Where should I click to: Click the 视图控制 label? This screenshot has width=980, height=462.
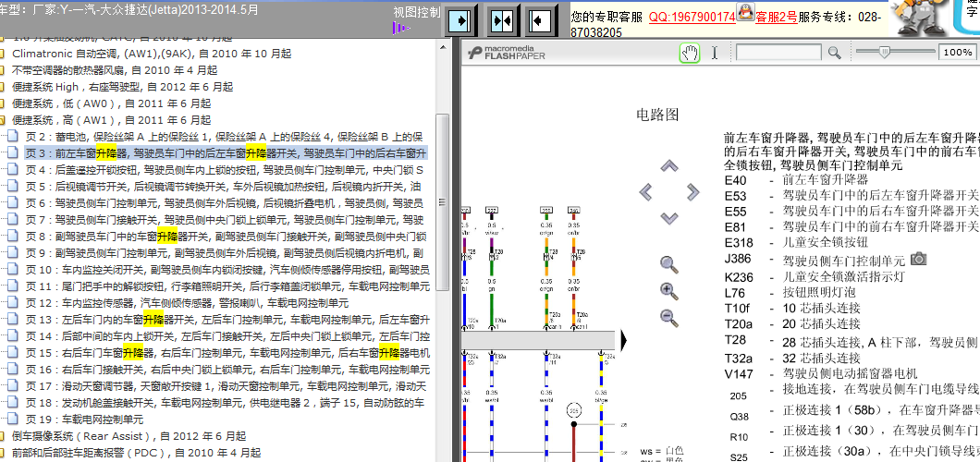pyautogui.click(x=417, y=13)
